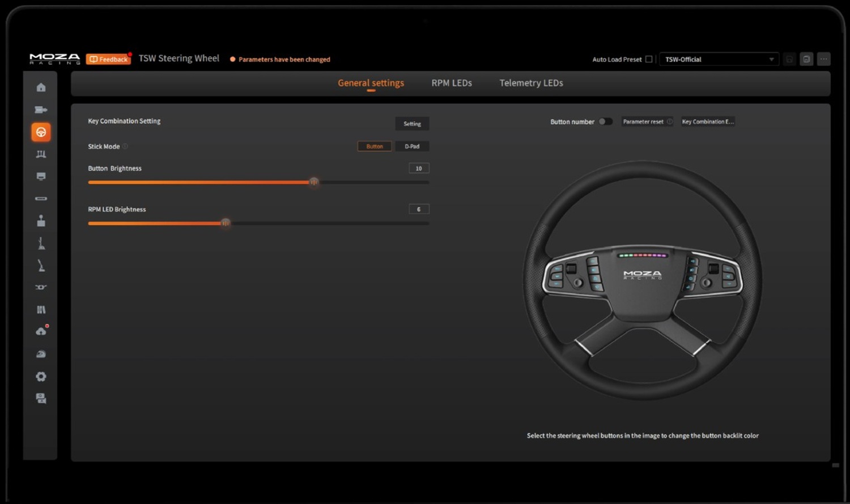Click the Stick Mode info icon
850x504 pixels.
[125, 146]
